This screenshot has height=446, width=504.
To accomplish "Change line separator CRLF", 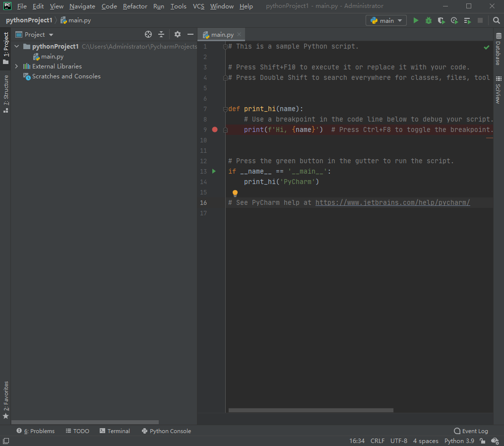I will pyautogui.click(x=378, y=441).
